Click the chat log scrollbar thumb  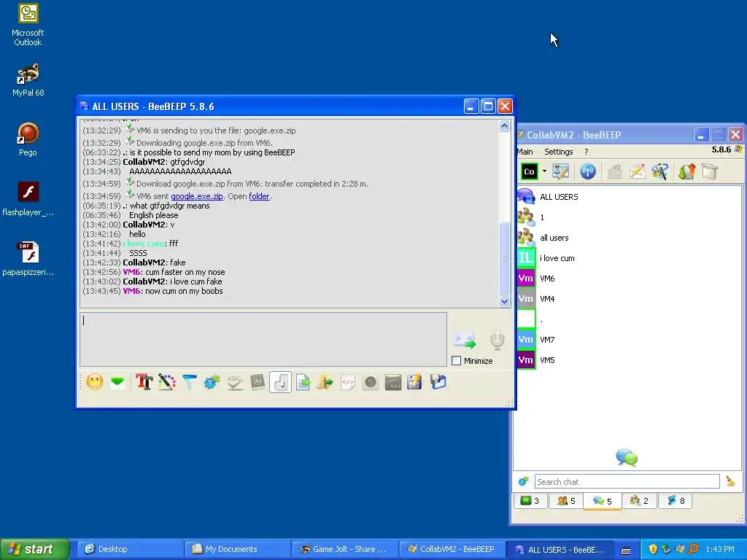point(505,259)
